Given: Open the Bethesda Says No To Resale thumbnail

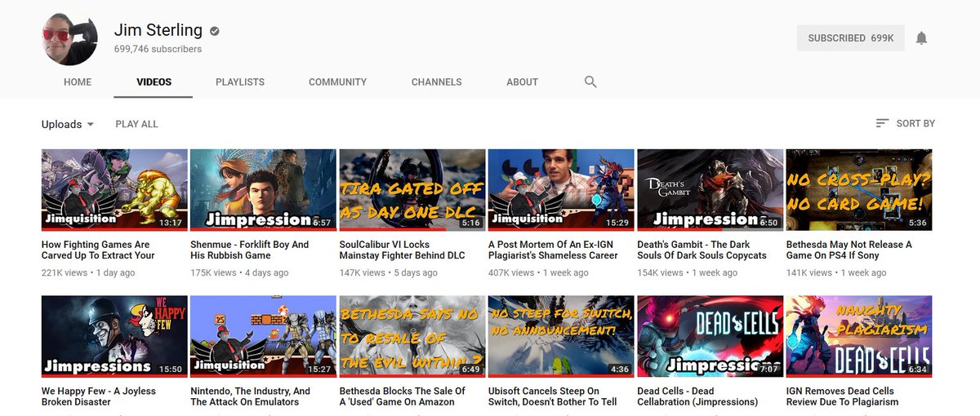Looking at the screenshot, I should [x=412, y=336].
